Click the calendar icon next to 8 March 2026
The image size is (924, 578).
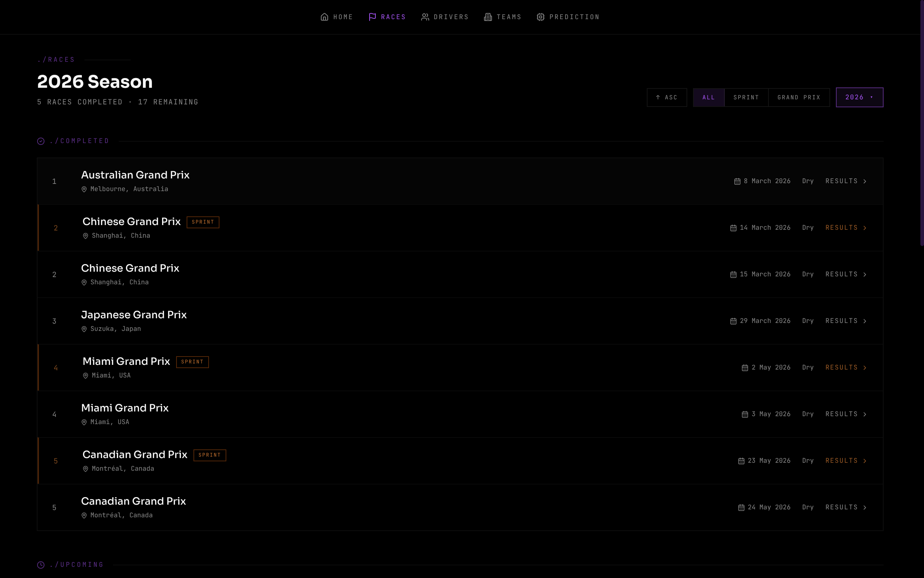pyautogui.click(x=737, y=181)
